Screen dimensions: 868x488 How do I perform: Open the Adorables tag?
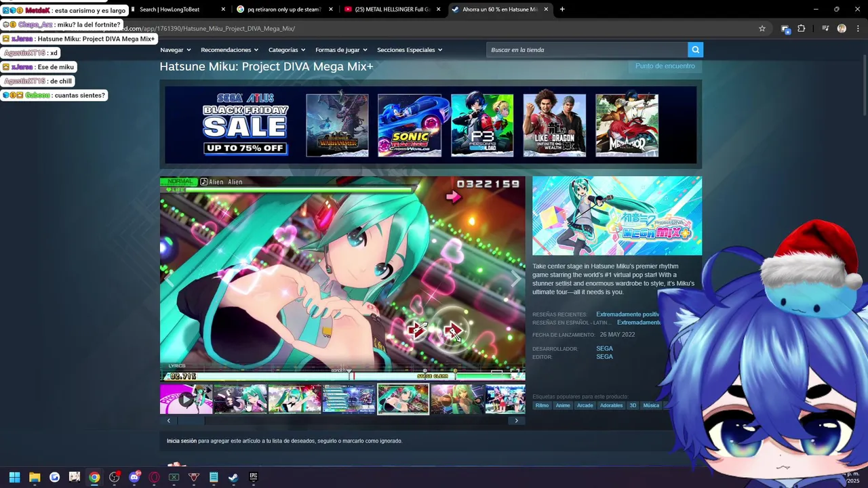(611, 405)
